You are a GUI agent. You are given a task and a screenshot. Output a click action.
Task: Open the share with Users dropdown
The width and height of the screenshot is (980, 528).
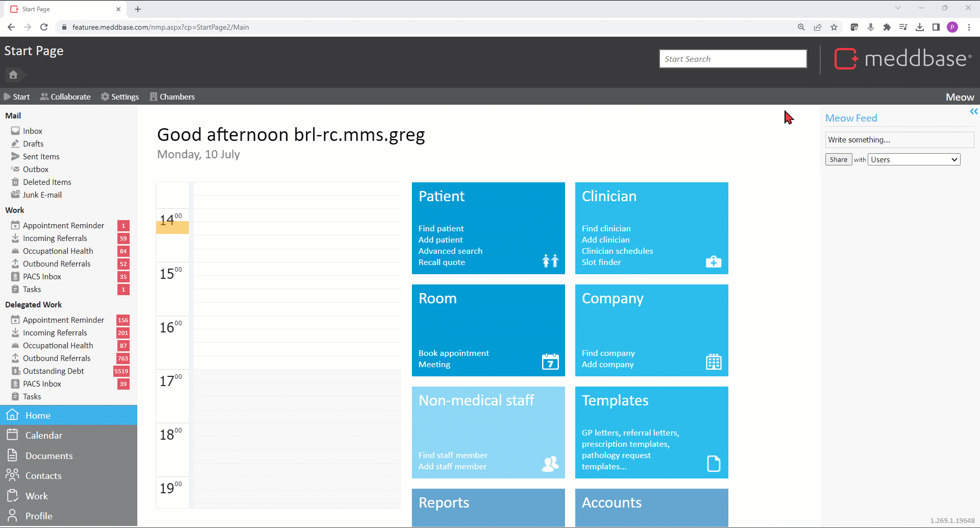914,159
